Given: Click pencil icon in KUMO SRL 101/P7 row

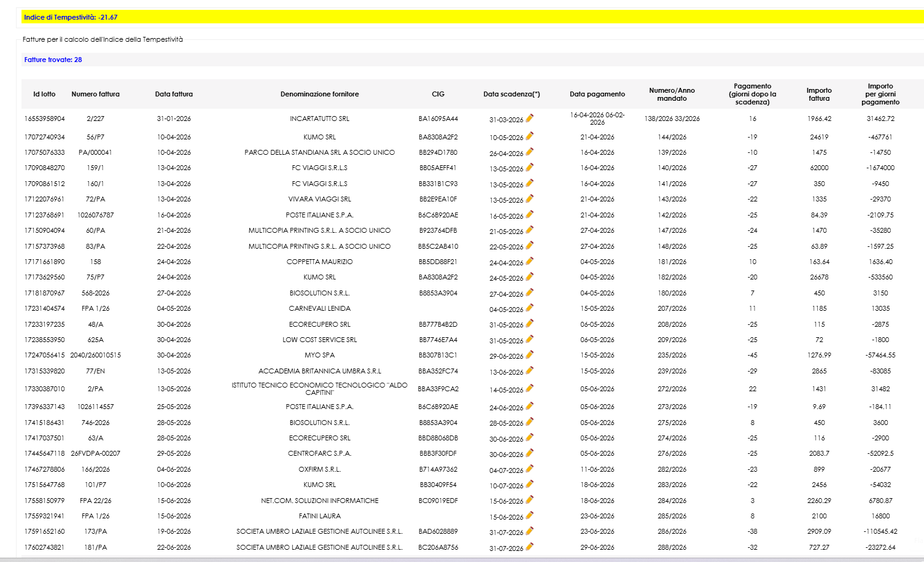Looking at the screenshot, I should [x=529, y=484].
